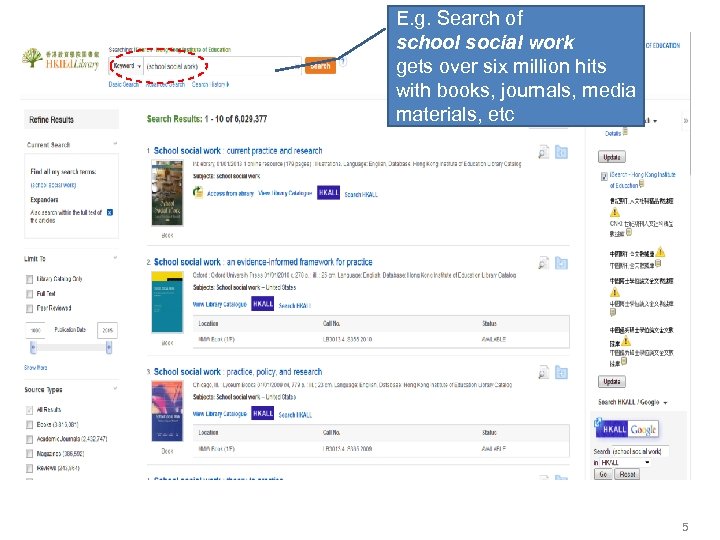Open the Keyword search field dropdown
The width and height of the screenshot is (720, 540).
pyautogui.click(x=124, y=65)
